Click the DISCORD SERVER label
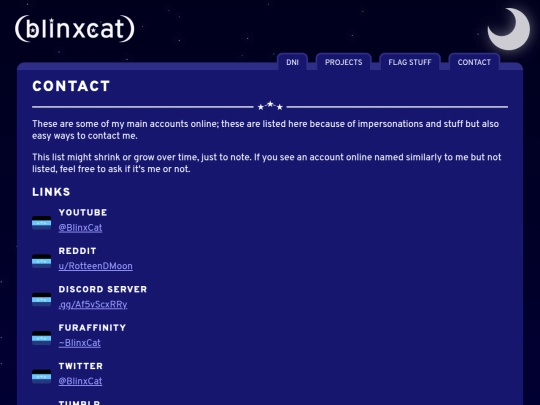 [103, 289]
